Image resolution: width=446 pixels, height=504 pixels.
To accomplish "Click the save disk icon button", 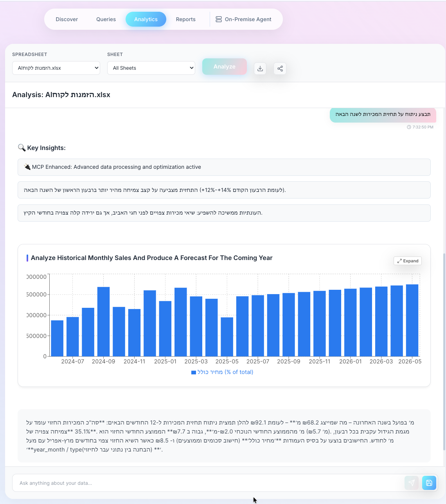I will 429,483.
